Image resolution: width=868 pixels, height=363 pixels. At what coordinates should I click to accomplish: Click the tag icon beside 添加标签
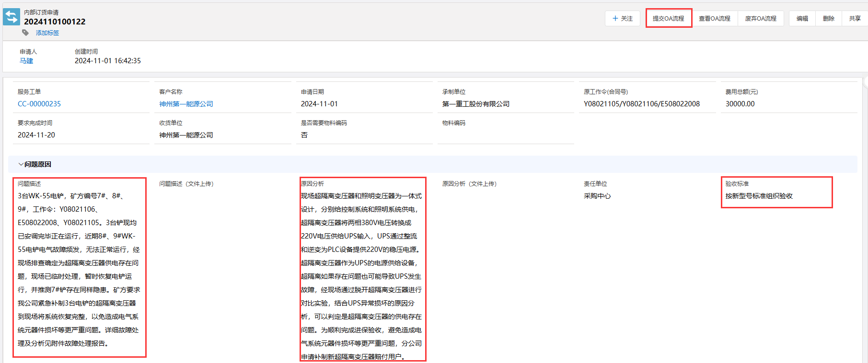pos(25,33)
